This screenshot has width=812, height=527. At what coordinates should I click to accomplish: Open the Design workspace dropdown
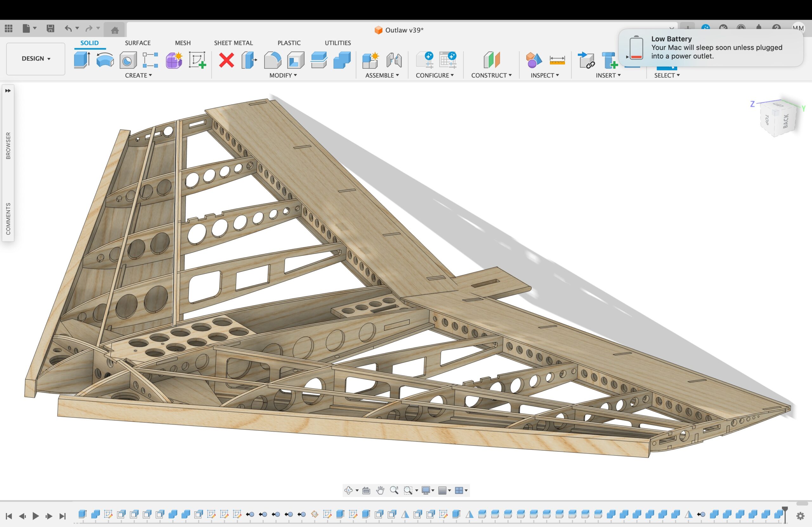click(36, 59)
